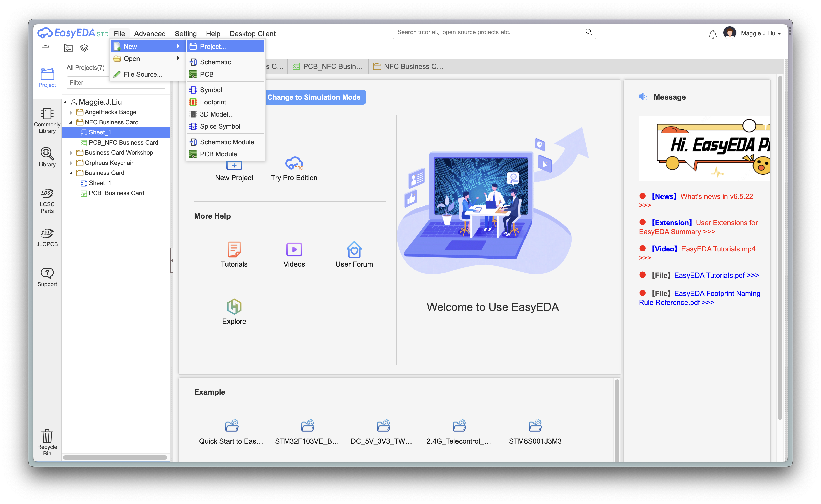Open the Explore icon
821x504 pixels.
[x=234, y=312]
